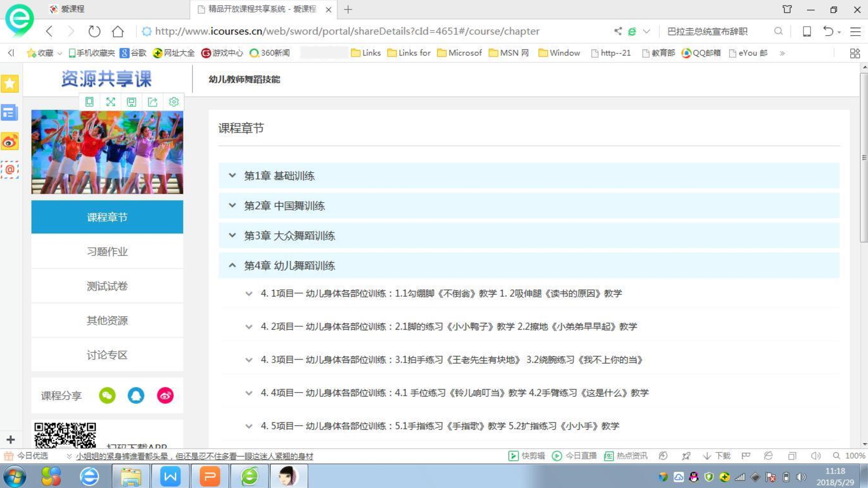The height and width of the screenshot is (488, 868).
Task: Open the Weibo sidebar icon
Action: 9,141
